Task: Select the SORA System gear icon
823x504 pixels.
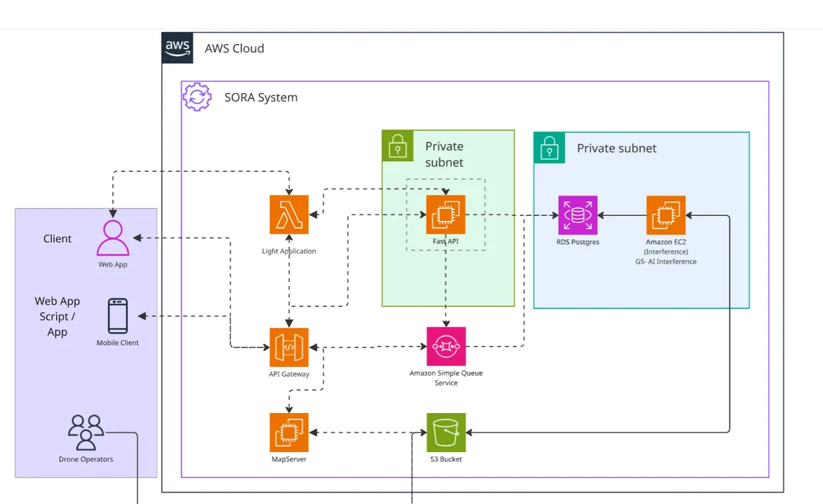Action: point(197,97)
